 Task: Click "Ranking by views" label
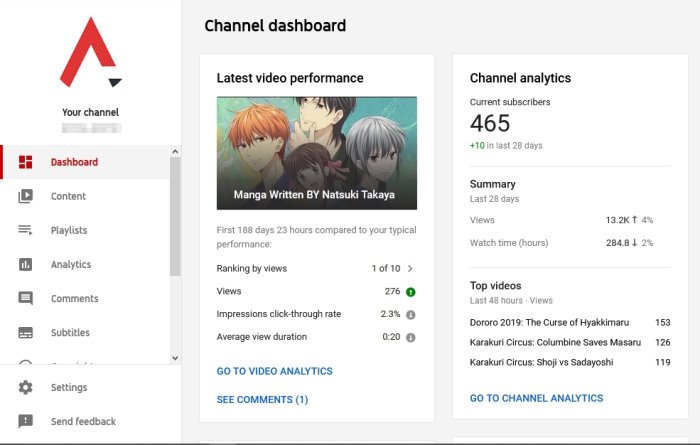coord(252,268)
